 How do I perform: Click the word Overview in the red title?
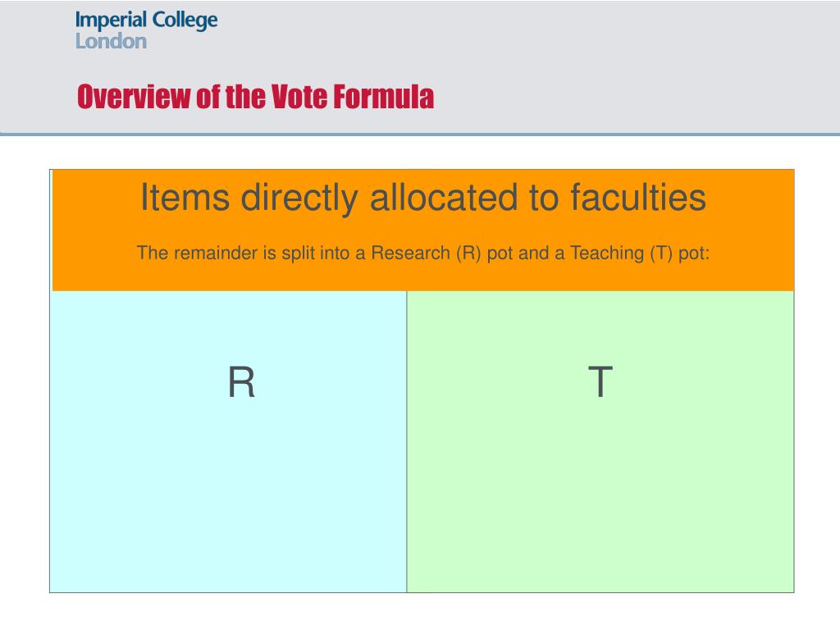134,97
